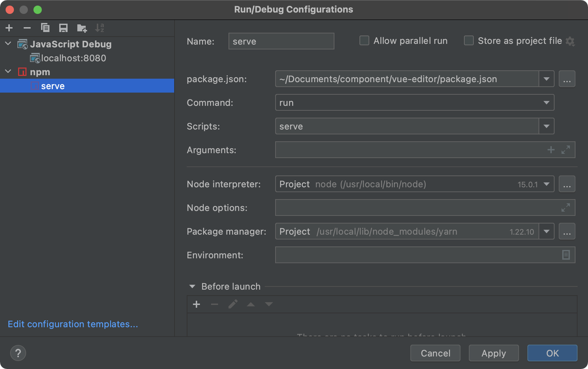Viewport: 588px width, 369px height.
Task: Copy the selected configuration
Action: coord(45,28)
